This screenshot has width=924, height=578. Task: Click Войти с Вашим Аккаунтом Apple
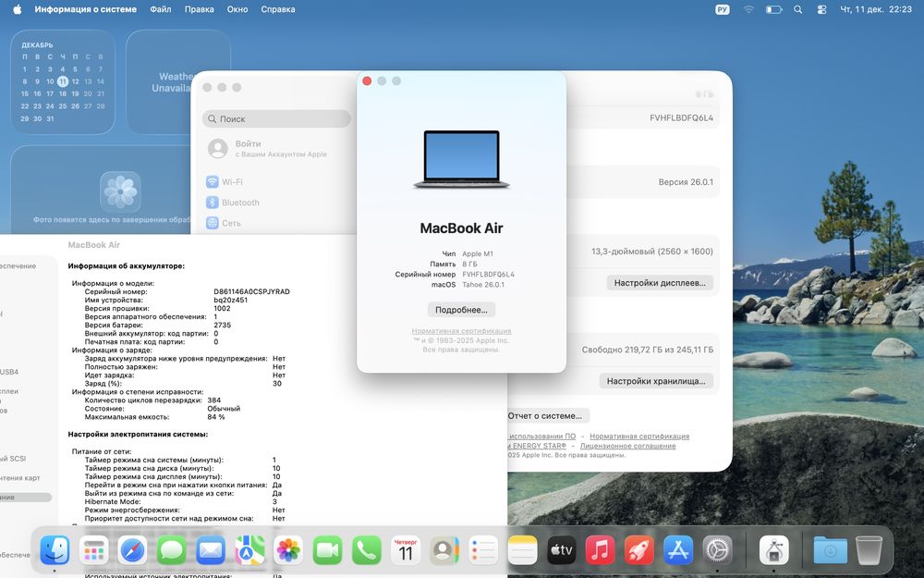pyautogui.click(x=268, y=148)
